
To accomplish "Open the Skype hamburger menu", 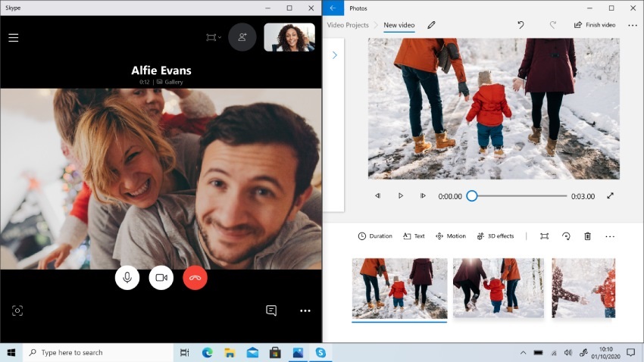I will point(14,37).
